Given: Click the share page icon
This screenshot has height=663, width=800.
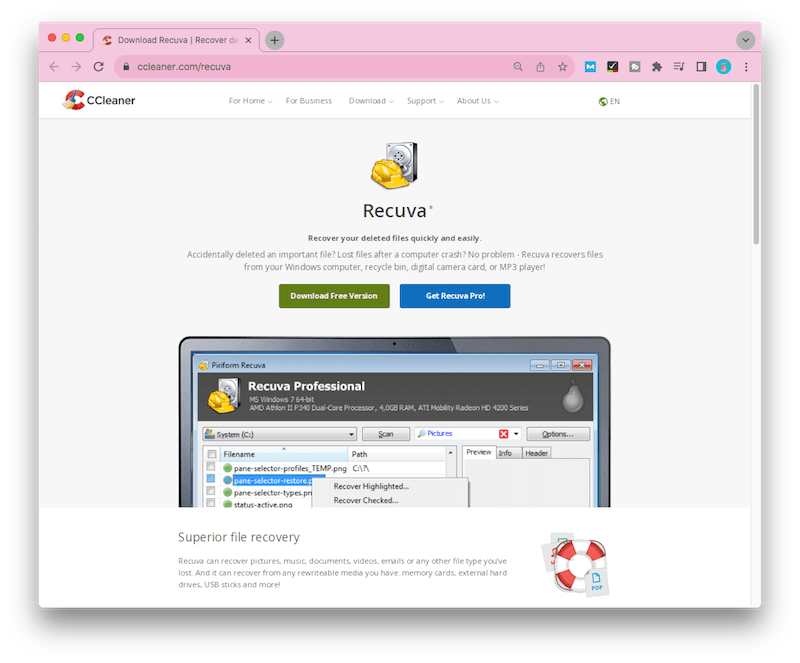Looking at the screenshot, I should click(540, 67).
